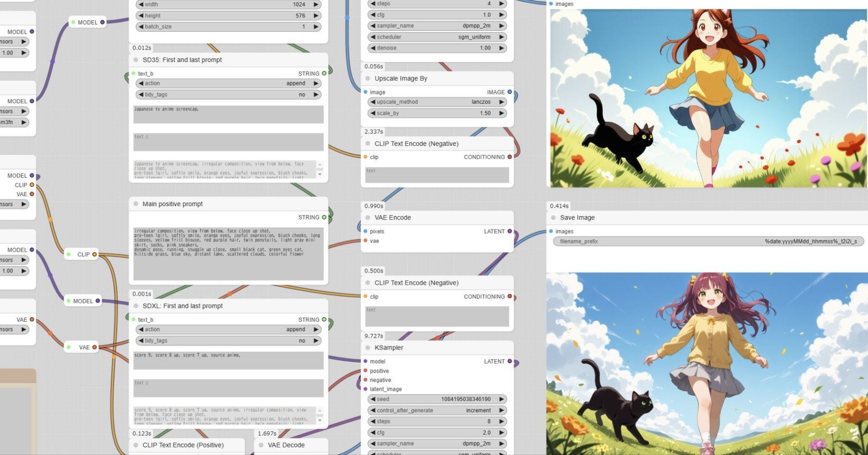Increase scale_by with its right arrow
Viewport: 868px width, 455px height.
coord(501,113)
